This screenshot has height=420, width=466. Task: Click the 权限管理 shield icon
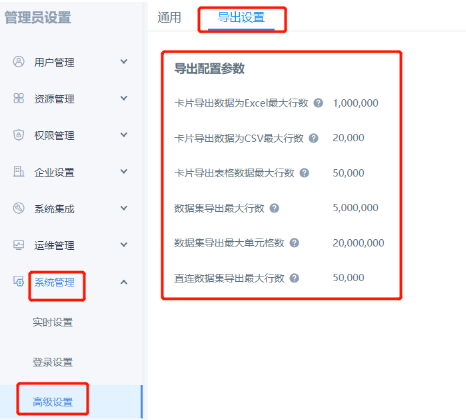pos(19,135)
